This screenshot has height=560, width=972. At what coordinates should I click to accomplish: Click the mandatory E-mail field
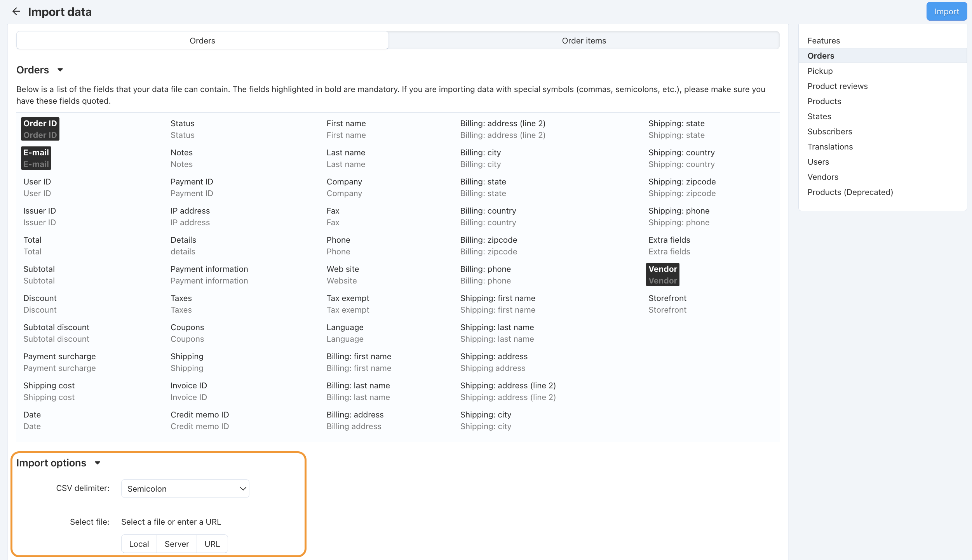pos(36,158)
